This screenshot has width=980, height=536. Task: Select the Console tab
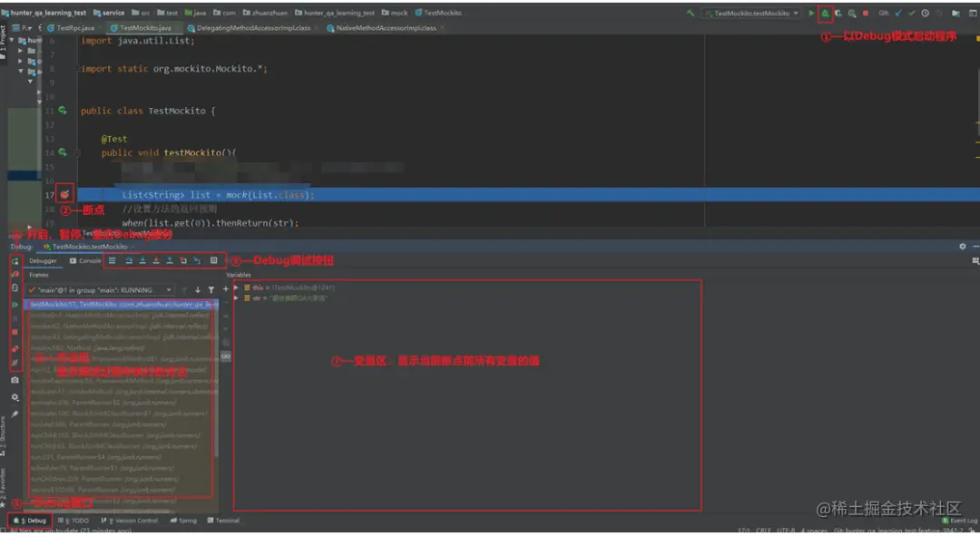(x=85, y=261)
